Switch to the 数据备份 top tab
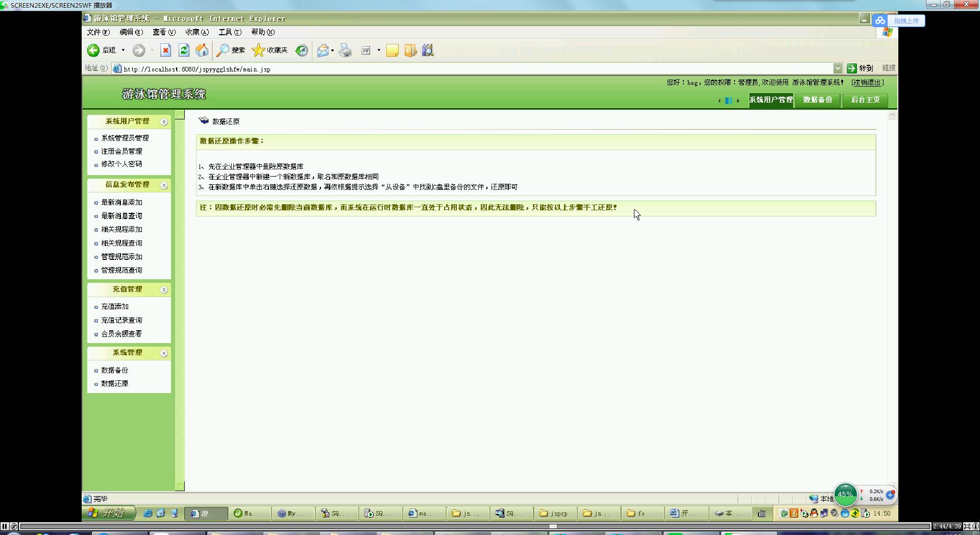The width and height of the screenshot is (980, 535). pos(818,100)
